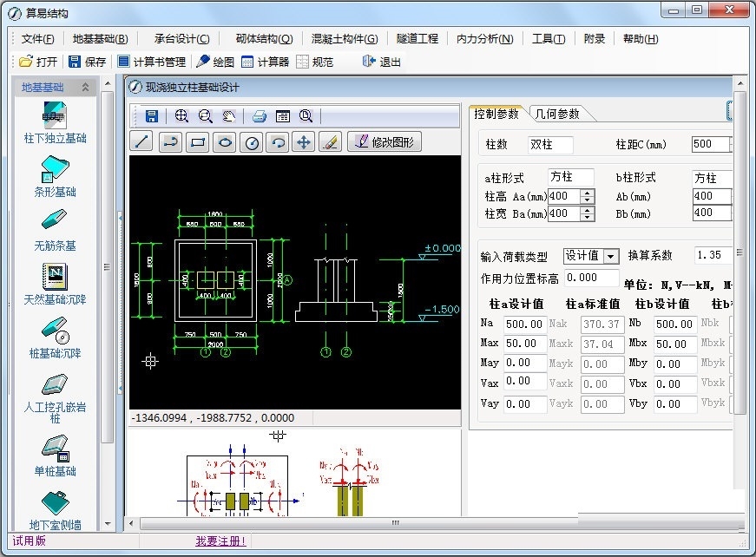Expand the 输入荷载类型 dropdown
This screenshot has height=557, width=756.
pos(611,256)
